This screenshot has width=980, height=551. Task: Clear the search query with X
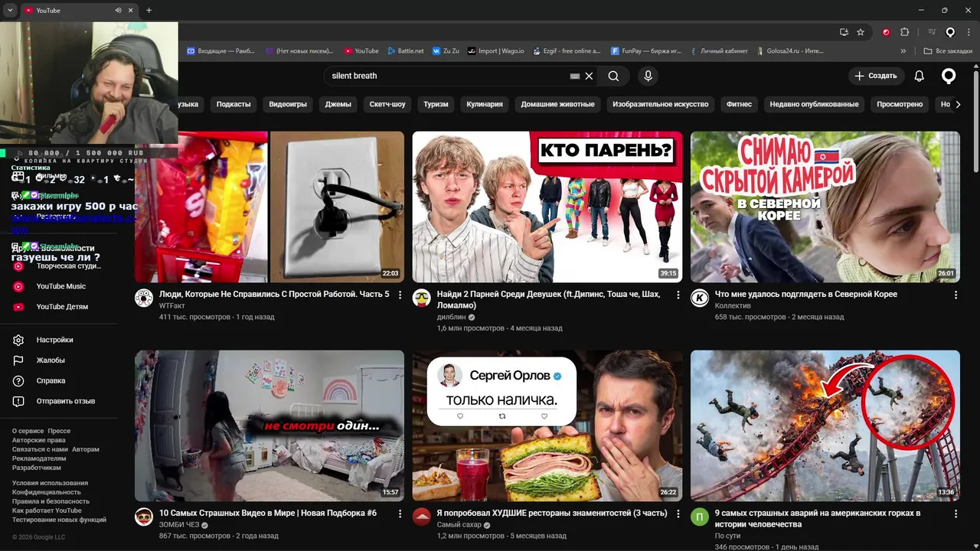pos(589,76)
